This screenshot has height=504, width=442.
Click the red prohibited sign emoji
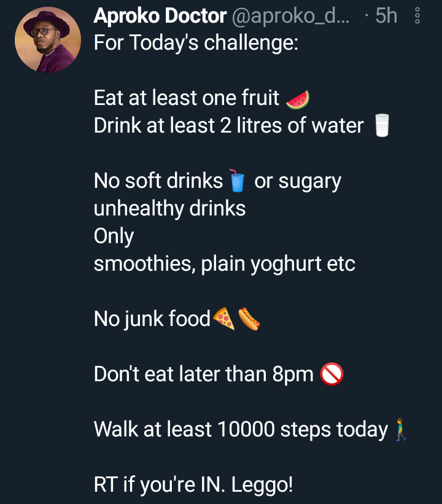point(331,374)
